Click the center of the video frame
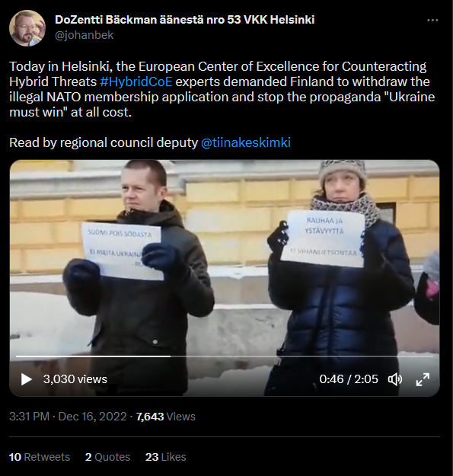Screen dimensions: 453x476 coord(225,278)
